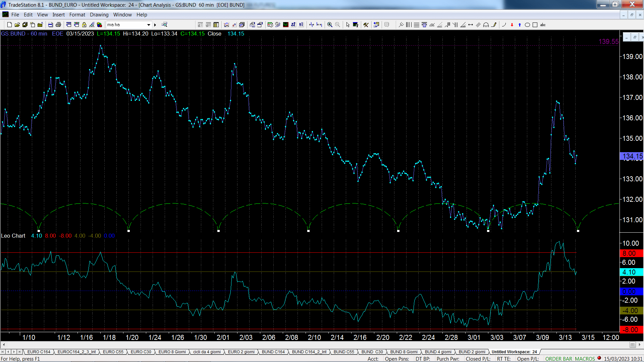
Task: Open the Window menu
Action: click(x=122, y=15)
